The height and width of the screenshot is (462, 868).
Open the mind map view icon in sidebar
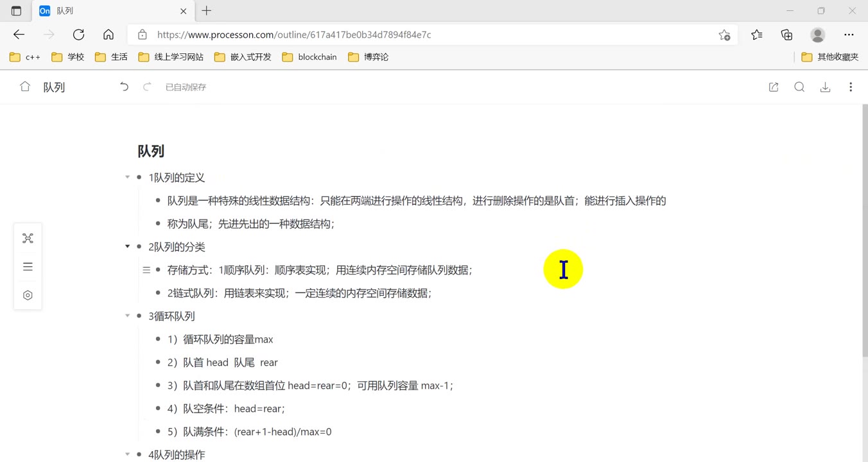coord(28,238)
